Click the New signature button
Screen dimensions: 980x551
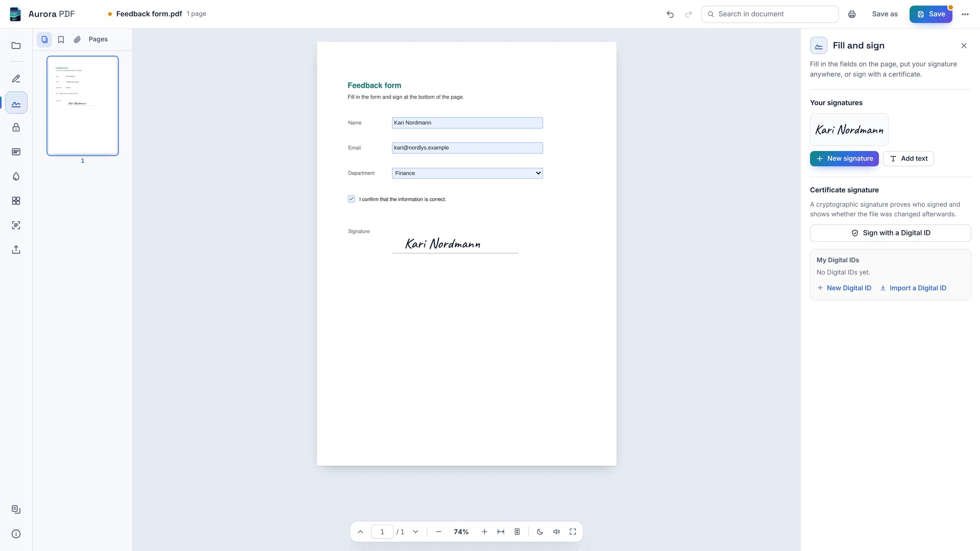click(844, 159)
